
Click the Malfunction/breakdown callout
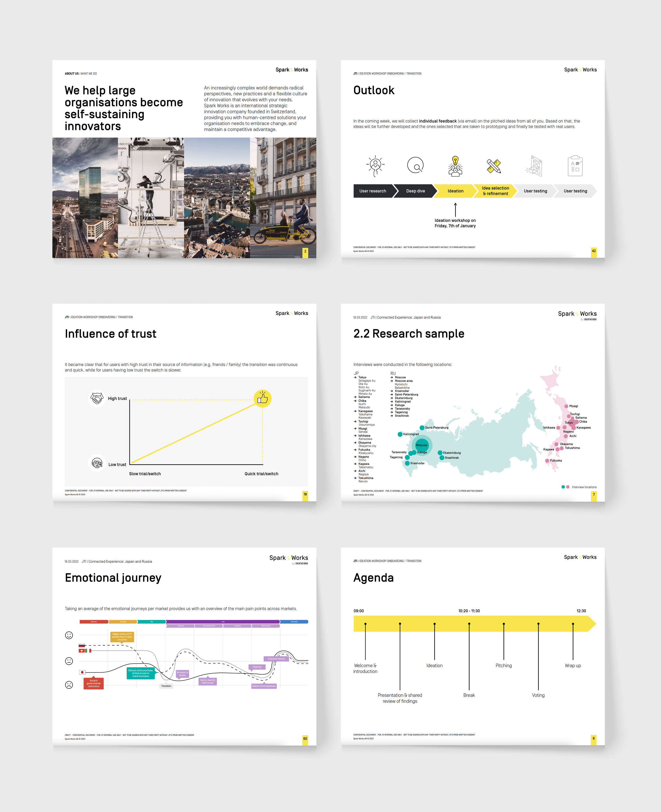[264, 686]
